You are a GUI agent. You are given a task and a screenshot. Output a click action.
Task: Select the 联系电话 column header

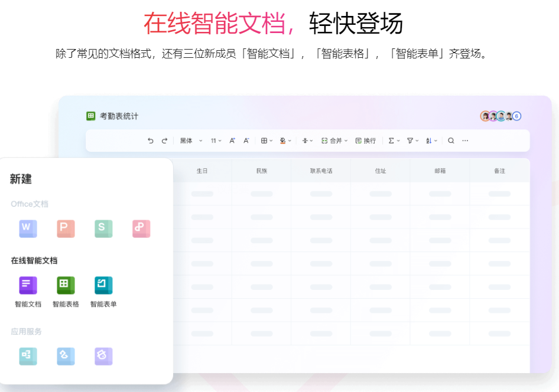tap(321, 171)
